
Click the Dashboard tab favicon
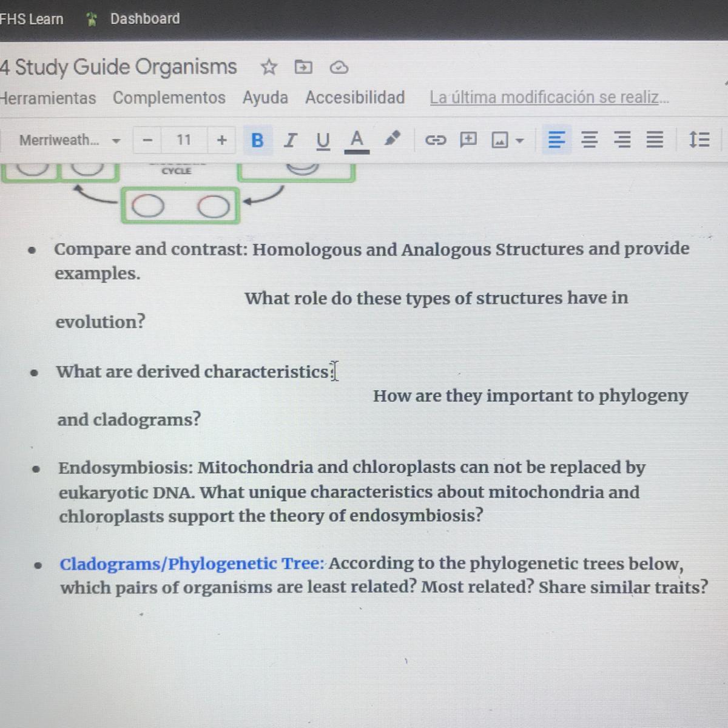pos(91,19)
